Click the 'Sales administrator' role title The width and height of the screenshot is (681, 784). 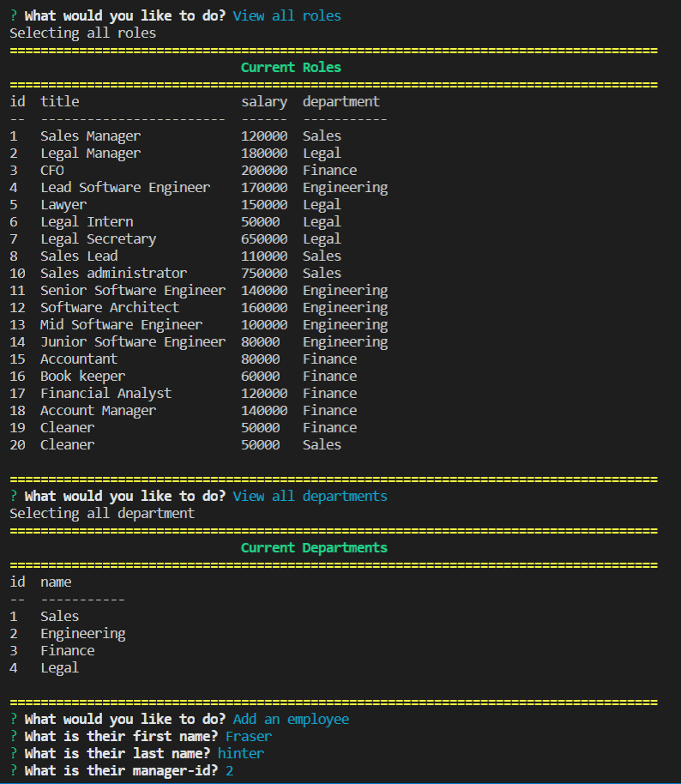[x=114, y=273]
